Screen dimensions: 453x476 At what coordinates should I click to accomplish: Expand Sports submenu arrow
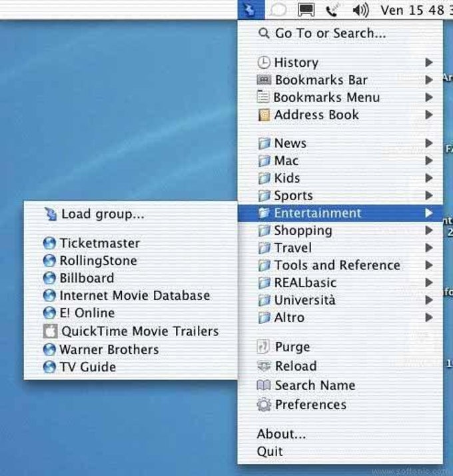coord(429,195)
